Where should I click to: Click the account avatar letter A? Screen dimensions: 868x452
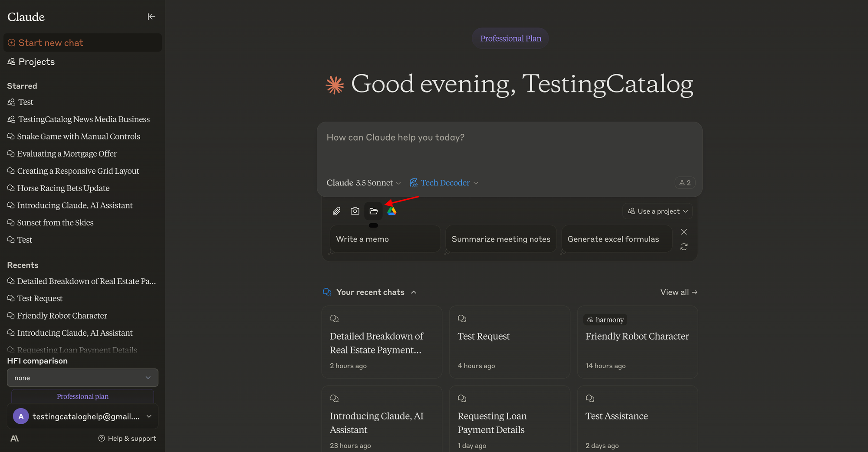(x=21, y=416)
